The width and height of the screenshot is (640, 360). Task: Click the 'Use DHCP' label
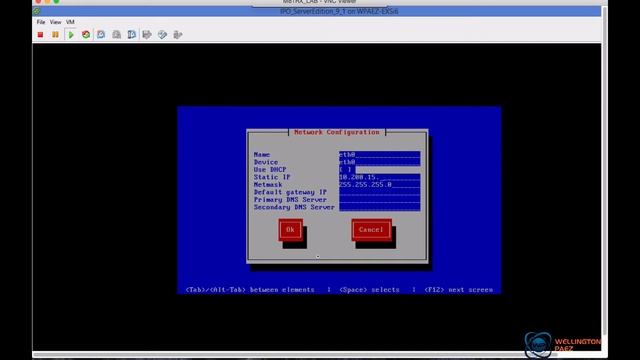pos(270,169)
